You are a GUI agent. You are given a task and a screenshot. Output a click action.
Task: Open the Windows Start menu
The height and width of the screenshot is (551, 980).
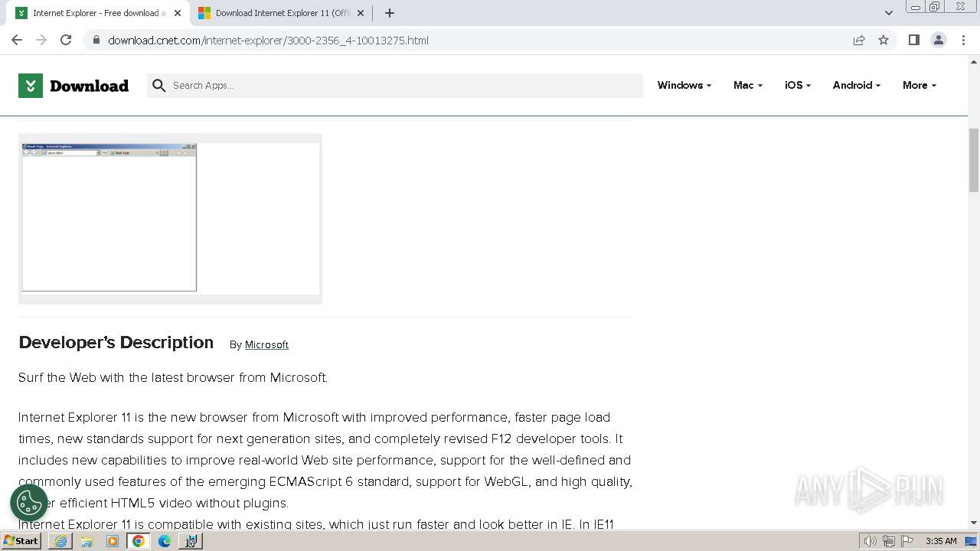click(21, 540)
